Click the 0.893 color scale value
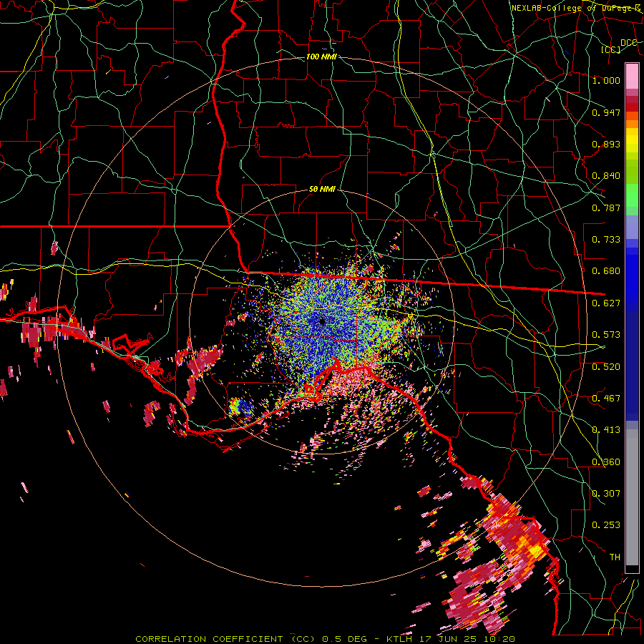Viewport: 644px width, 644px height. pos(606,144)
